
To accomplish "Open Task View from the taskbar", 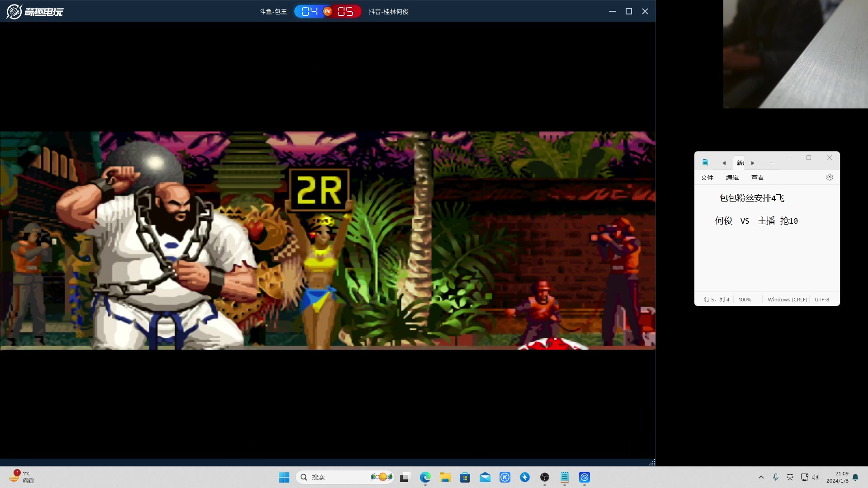I will click(x=405, y=477).
